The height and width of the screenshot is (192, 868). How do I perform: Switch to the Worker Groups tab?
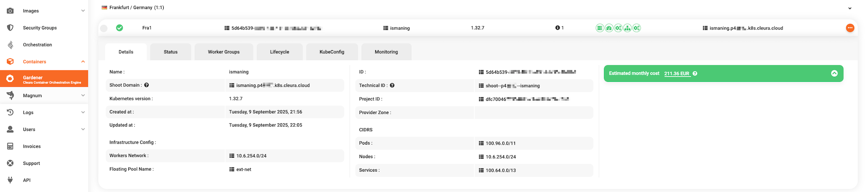(224, 52)
